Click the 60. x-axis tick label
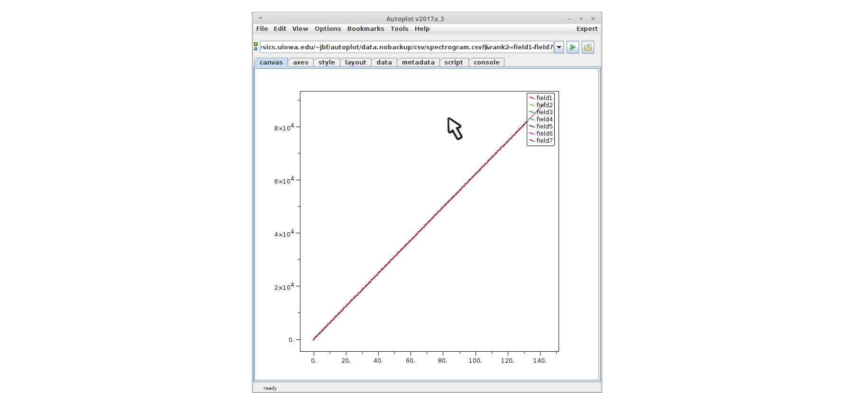This screenshot has height=393, width=868. tap(410, 361)
